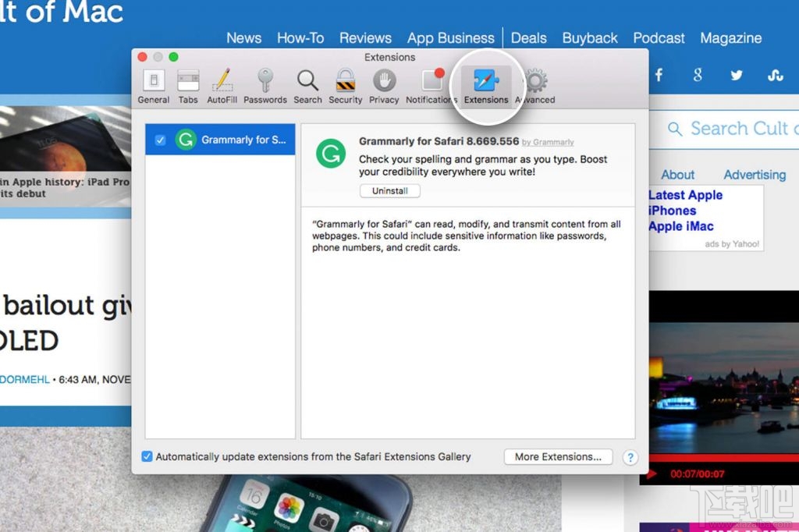The width and height of the screenshot is (799, 532).
Task: Uncheck automatically update extensions option
Action: click(x=147, y=457)
